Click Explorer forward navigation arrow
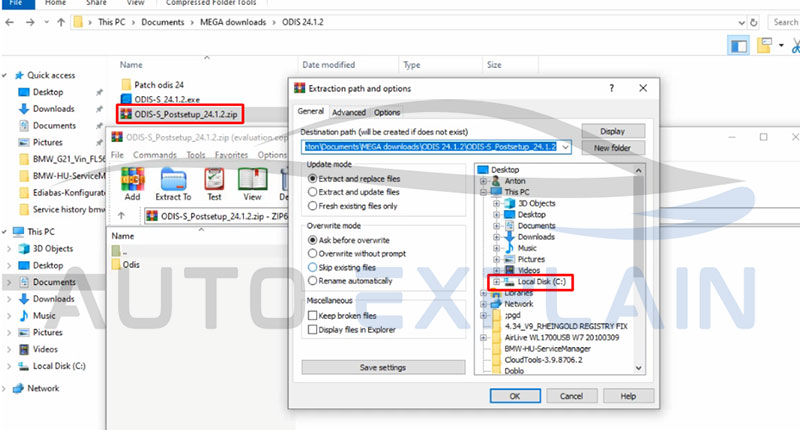The image size is (800, 430). (x=30, y=22)
